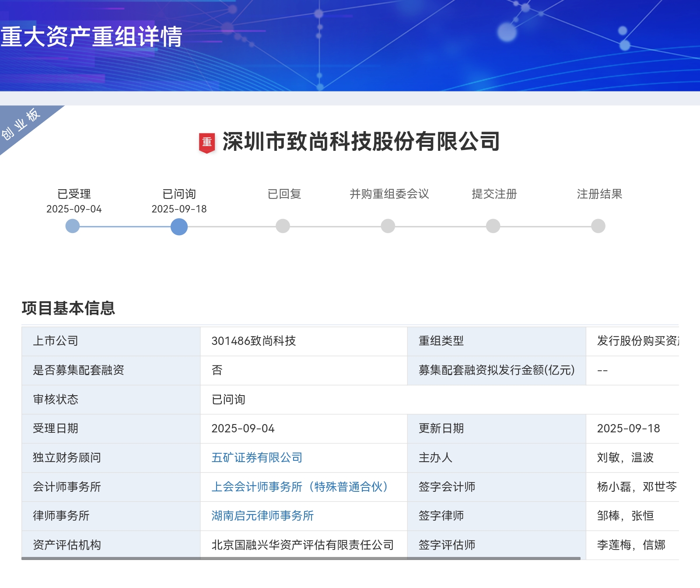700x588 pixels.
Task: Select the 已问询 timeline node
Action: click(179, 226)
